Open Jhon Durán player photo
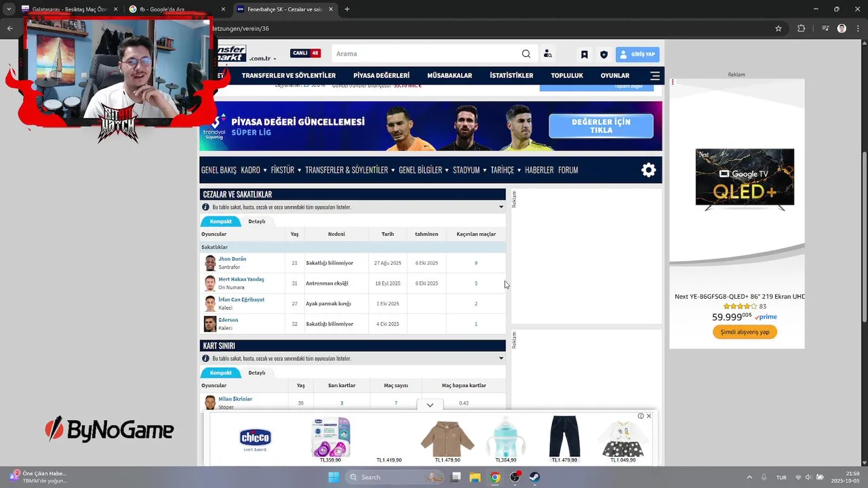This screenshot has width=868, height=488. click(x=210, y=263)
